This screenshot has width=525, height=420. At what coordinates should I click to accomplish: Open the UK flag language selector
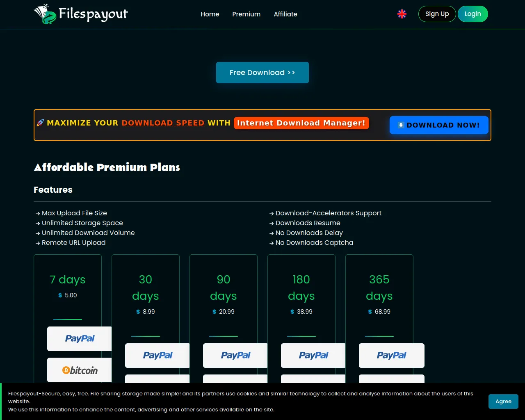[402, 14]
